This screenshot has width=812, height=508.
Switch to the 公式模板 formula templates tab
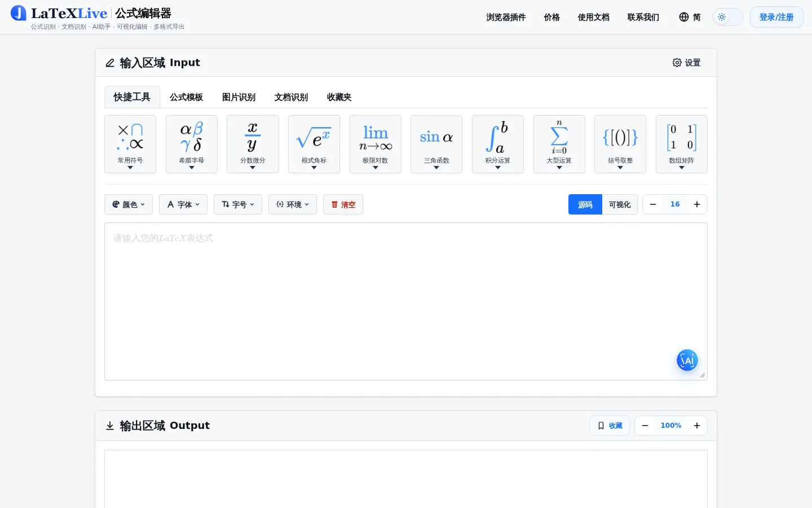pyautogui.click(x=187, y=97)
